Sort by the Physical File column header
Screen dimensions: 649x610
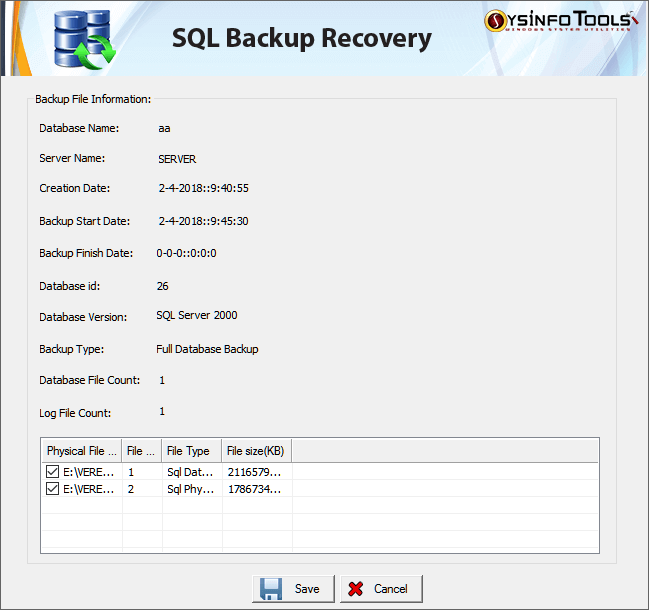click(x=80, y=451)
